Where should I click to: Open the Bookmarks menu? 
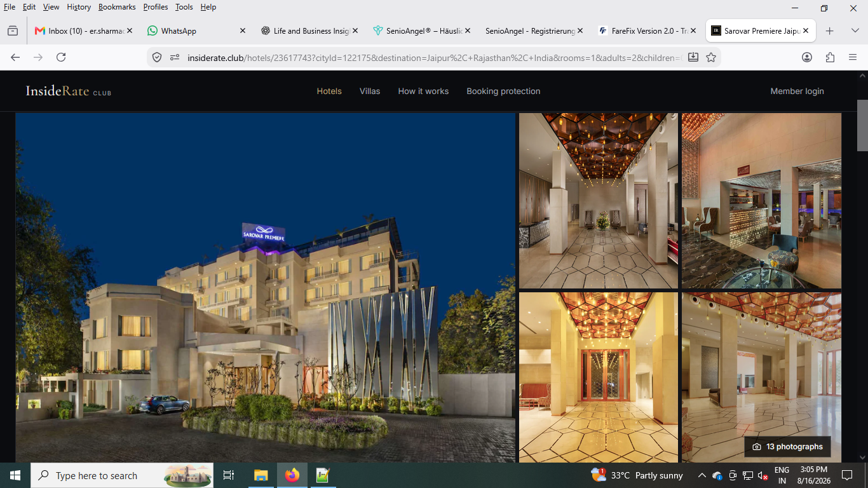(x=117, y=7)
